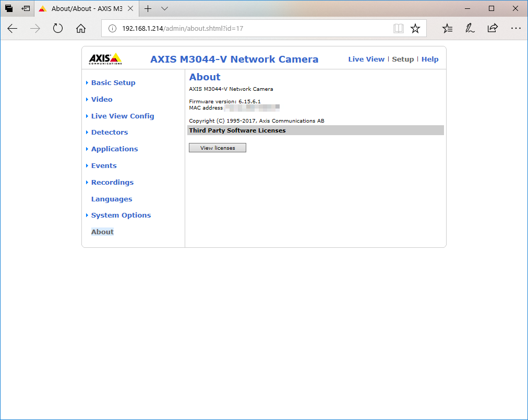
Task: Click the Copyright Axis Communications AB line
Action: pyautogui.click(x=257, y=121)
